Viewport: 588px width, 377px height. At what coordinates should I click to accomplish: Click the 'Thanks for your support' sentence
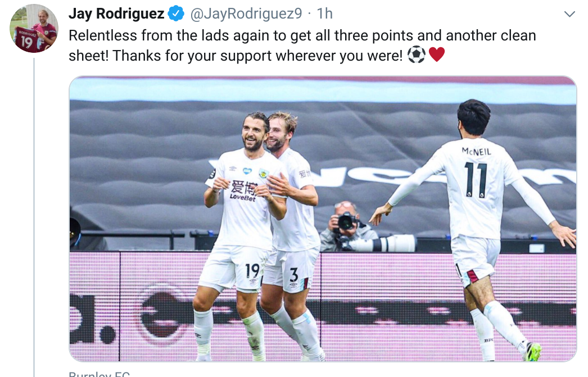click(257, 56)
